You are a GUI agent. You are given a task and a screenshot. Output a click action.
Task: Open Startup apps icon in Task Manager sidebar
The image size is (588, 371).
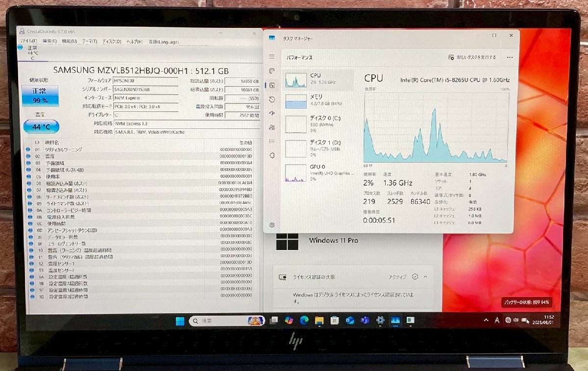coord(272,113)
